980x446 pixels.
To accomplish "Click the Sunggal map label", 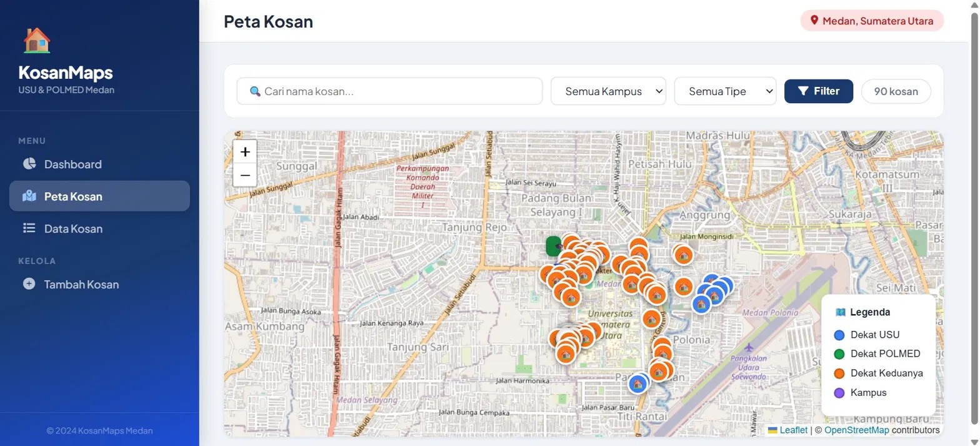I will (x=297, y=168).
